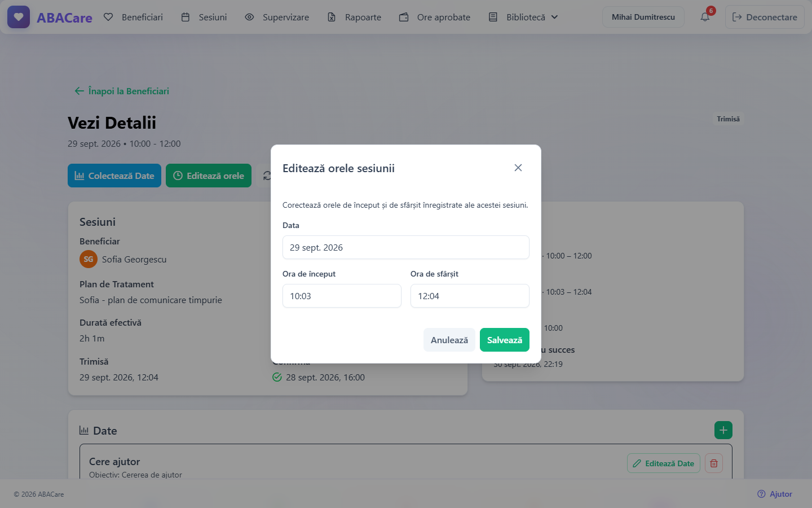Click the green plus icon in Date section
Screen dimensions: 812x508
[723, 430]
